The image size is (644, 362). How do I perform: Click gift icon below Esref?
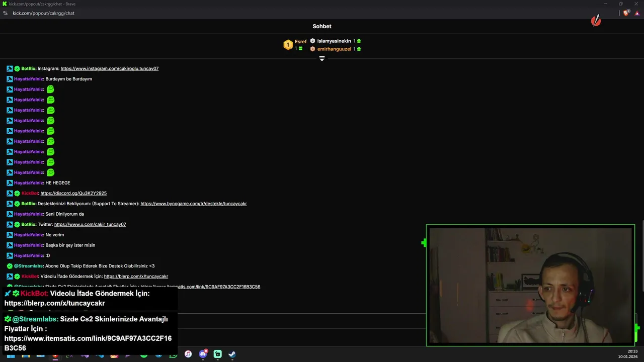[300, 49]
